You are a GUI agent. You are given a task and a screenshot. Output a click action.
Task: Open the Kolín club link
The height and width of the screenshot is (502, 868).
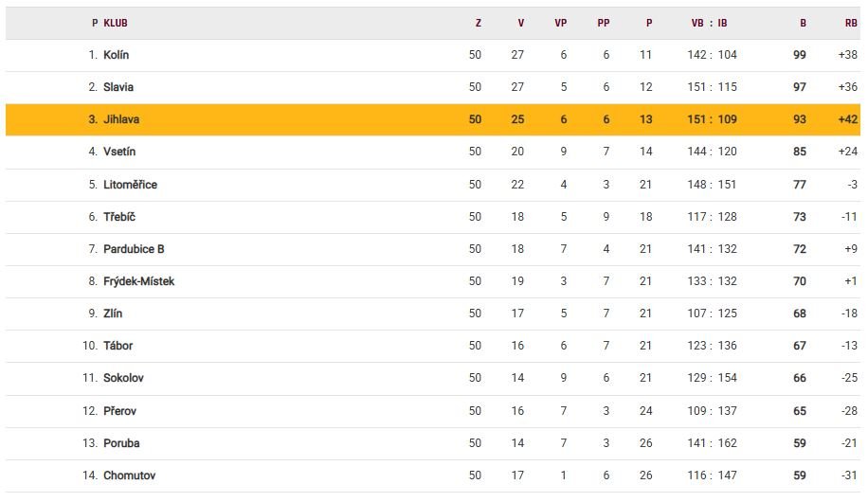click(x=117, y=55)
